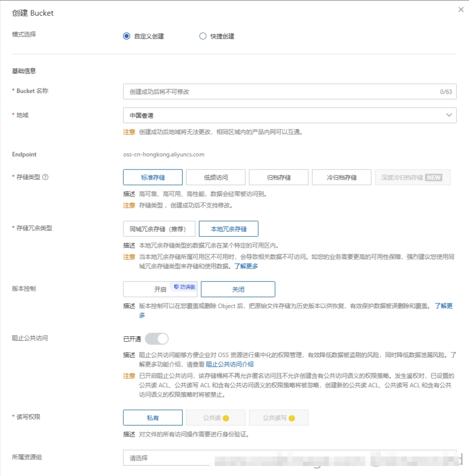Select 私有 read-write permission
Screen dimensions: 469x476
click(152, 418)
